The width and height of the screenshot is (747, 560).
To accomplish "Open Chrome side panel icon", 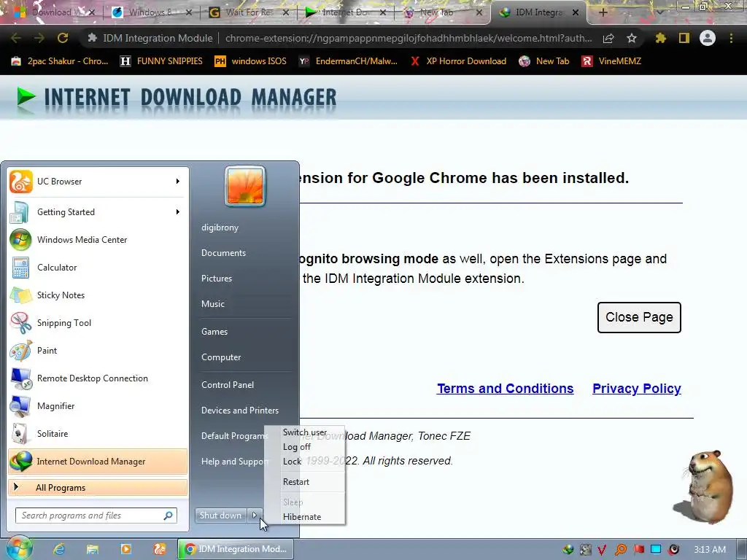I will (x=684, y=38).
